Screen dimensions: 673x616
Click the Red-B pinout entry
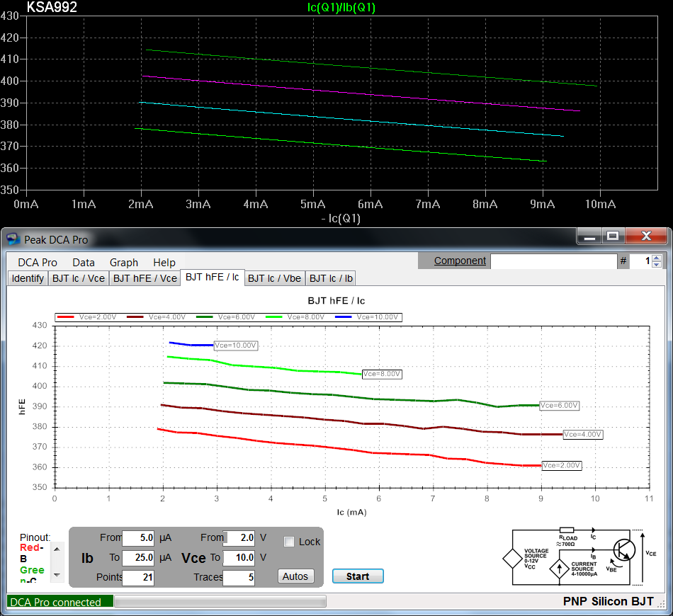pos(31,553)
